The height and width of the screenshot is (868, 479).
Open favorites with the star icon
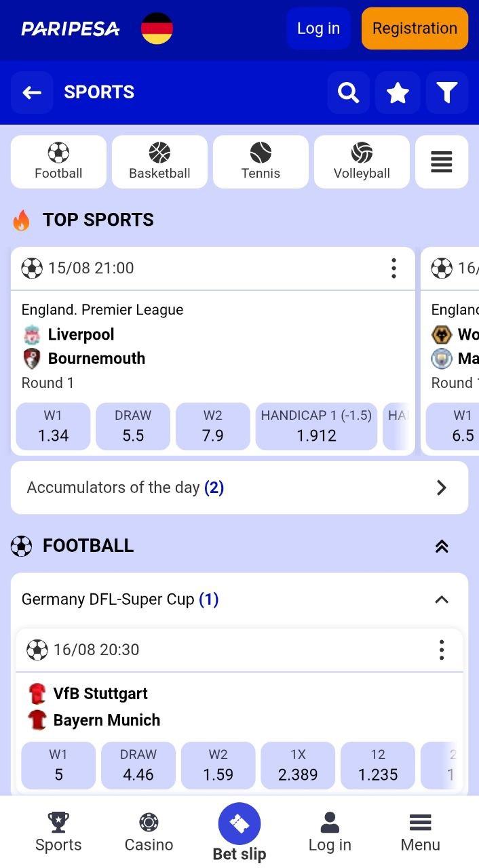[x=398, y=92]
